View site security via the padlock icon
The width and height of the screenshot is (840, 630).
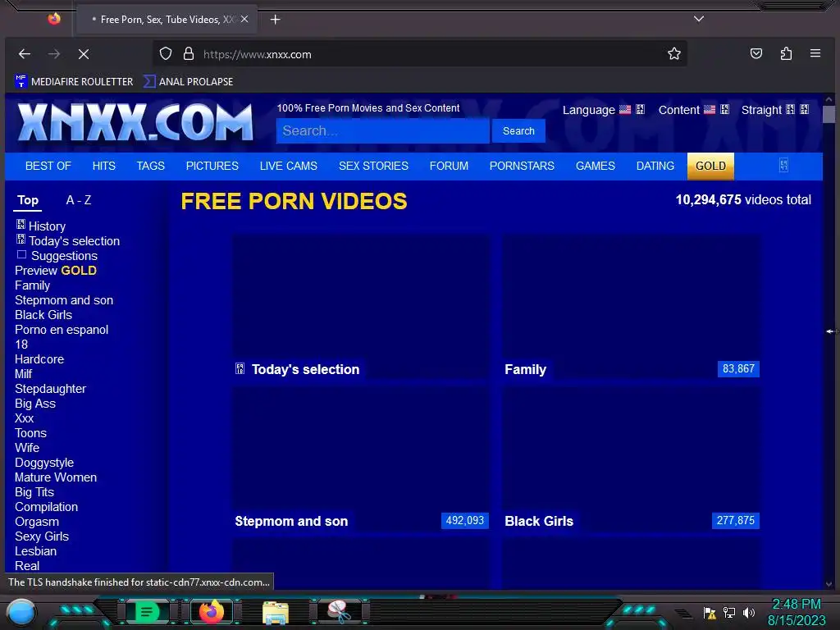pos(188,53)
